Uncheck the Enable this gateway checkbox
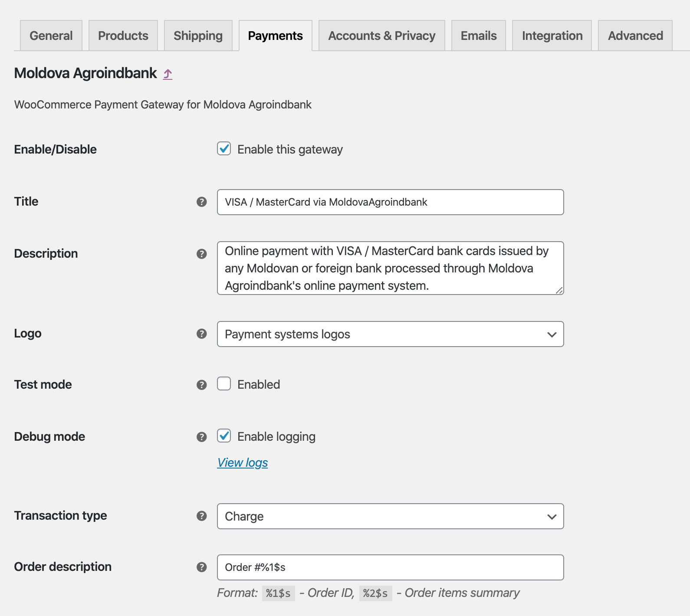The image size is (690, 616). (x=224, y=149)
